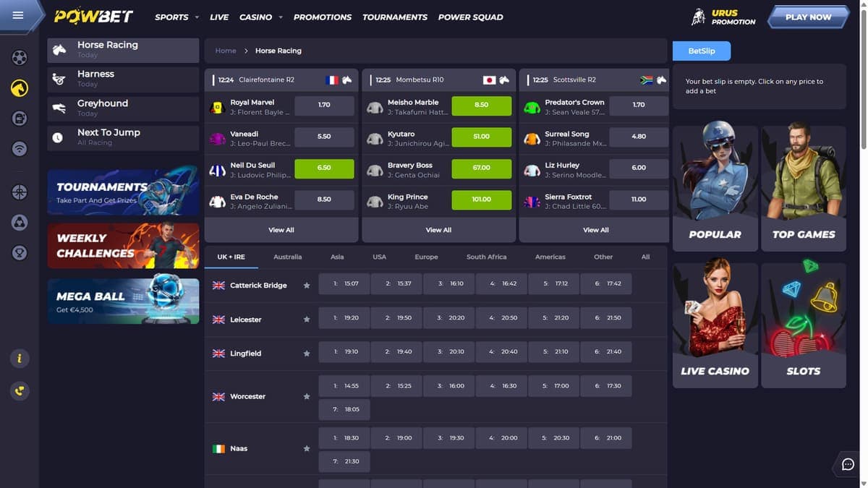Click Home in the breadcrumb
Viewport: 868px width, 488px height.
[226, 51]
